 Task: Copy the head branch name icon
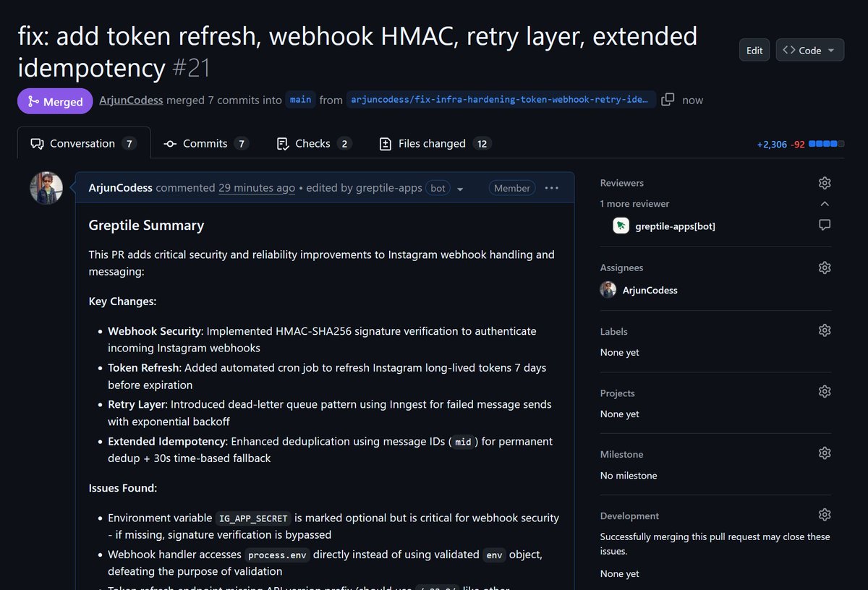coord(668,100)
